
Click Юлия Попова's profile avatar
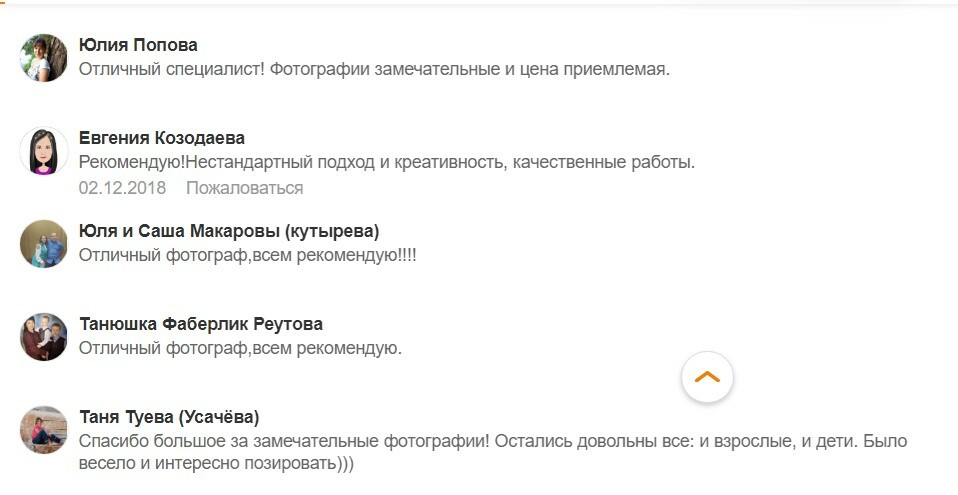click(x=44, y=58)
